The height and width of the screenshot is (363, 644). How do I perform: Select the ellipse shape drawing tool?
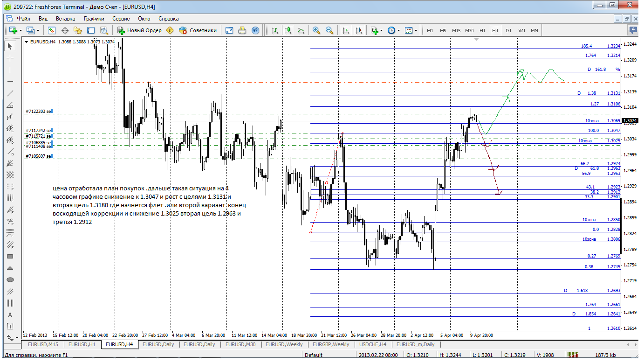click(x=10, y=279)
